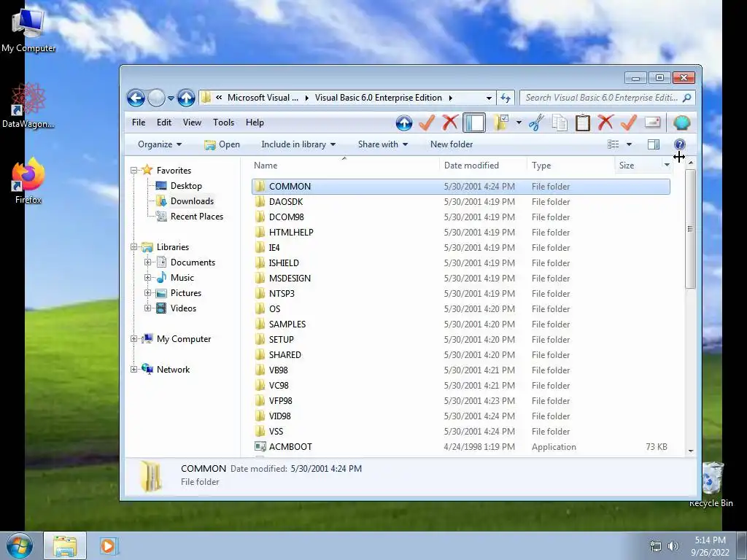The image size is (747, 560).
Task: Select Downloads in Favorites
Action: (185, 201)
